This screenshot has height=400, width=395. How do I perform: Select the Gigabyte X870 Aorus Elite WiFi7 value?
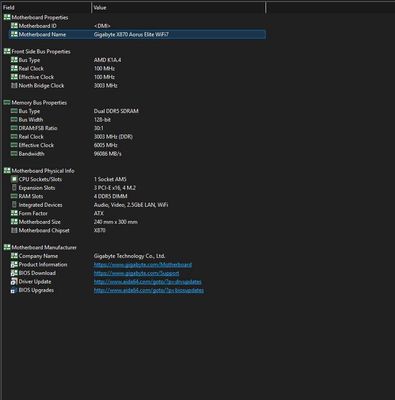pos(131,34)
